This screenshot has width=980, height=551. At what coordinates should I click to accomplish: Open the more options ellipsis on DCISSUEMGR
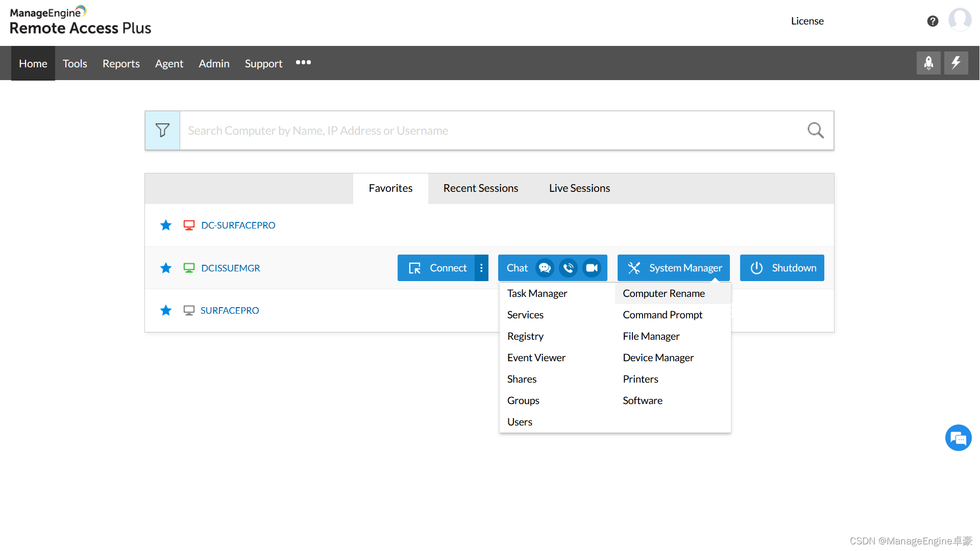point(481,268)
